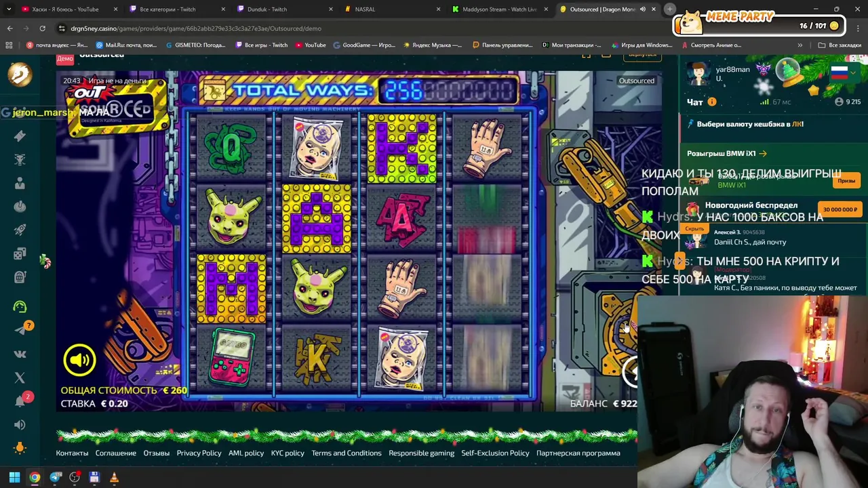Image resolution: width=868 pixels, height=488 pixels.
Task: Open the Контакты footer link
Action: pos(72,453)
